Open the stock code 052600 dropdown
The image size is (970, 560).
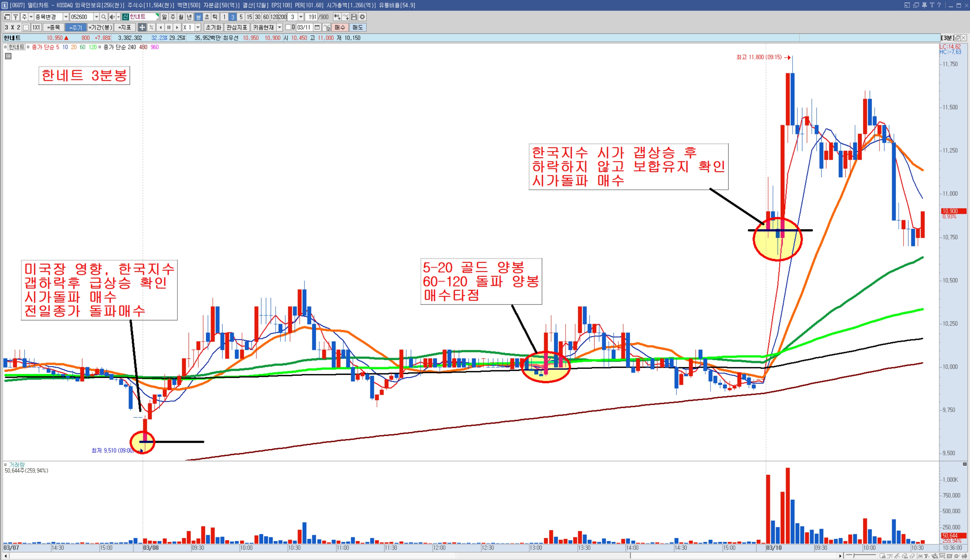pyautogui.click(x=96, y=17)
